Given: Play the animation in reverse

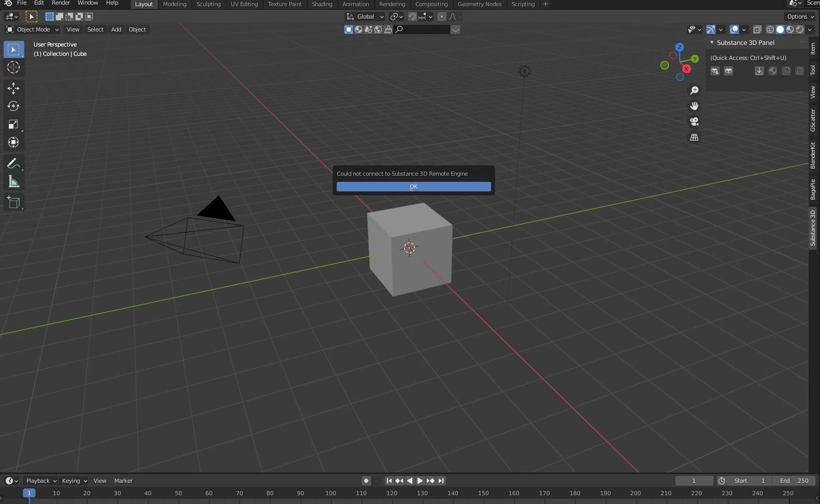Looking at the screenshot, I should point(410,481).
